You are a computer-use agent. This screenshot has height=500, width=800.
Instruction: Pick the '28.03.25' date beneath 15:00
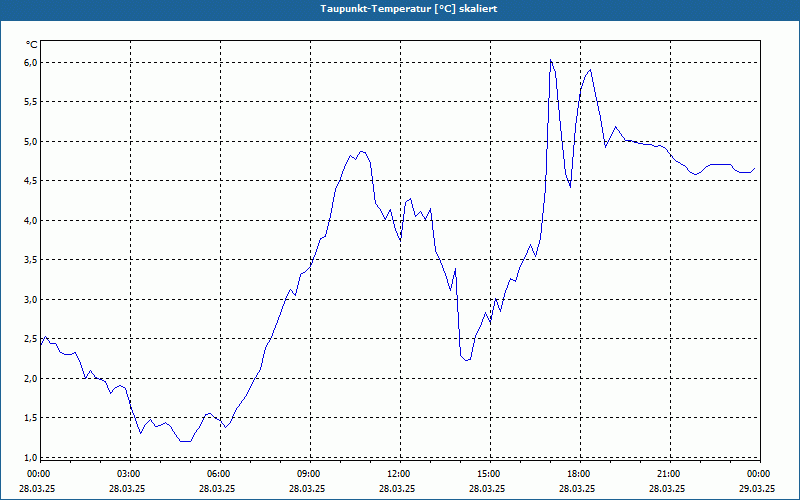point(487,488)
